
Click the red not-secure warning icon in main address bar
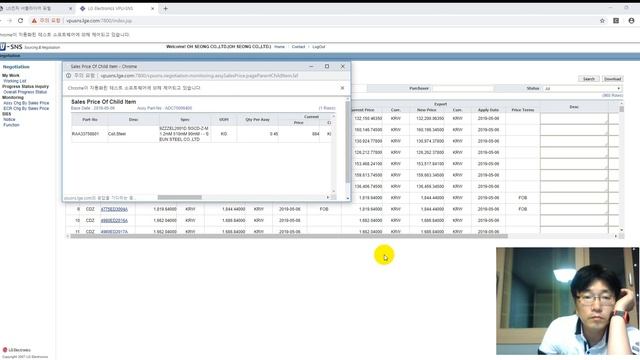pyautogui.click(x=34, y=20)
